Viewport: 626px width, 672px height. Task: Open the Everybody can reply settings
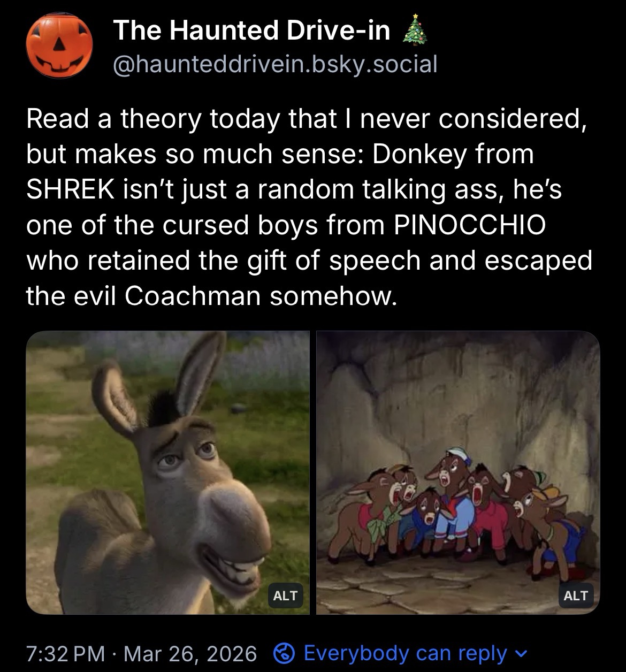404,653
